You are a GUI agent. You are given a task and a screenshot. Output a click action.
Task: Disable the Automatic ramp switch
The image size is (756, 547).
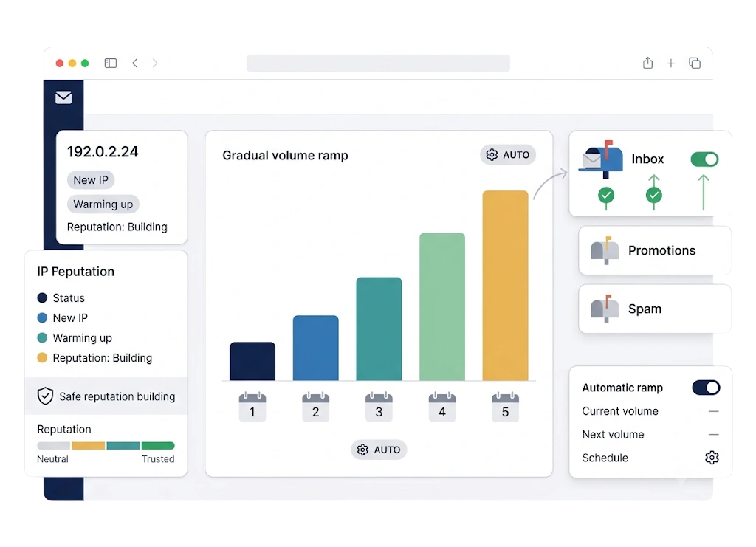coord(706,388)
